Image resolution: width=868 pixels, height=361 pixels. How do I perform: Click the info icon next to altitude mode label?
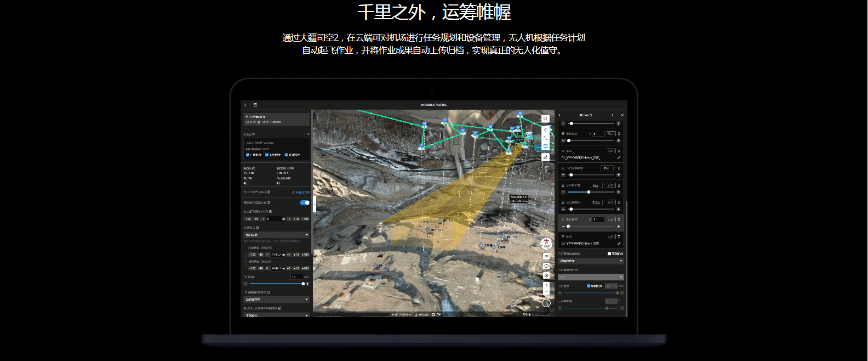click(257, 228)
